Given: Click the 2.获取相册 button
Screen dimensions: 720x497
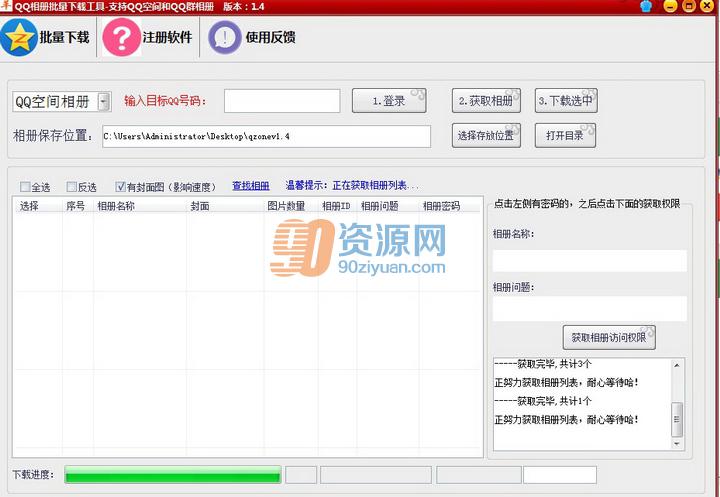Looking at the screenshot, I should [x=486, y=101].
